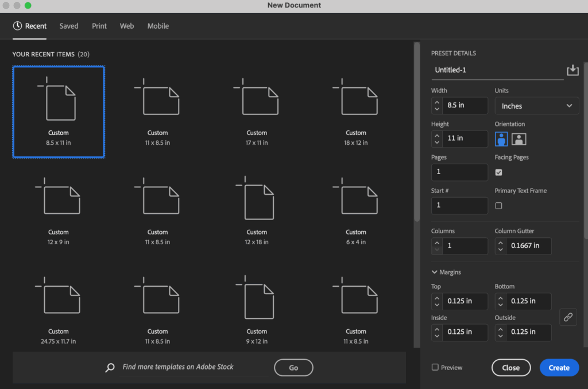Select the Custom 12 x 18 in preset
Viewport: 588px width, 389px height.
(x=257, y=211)
